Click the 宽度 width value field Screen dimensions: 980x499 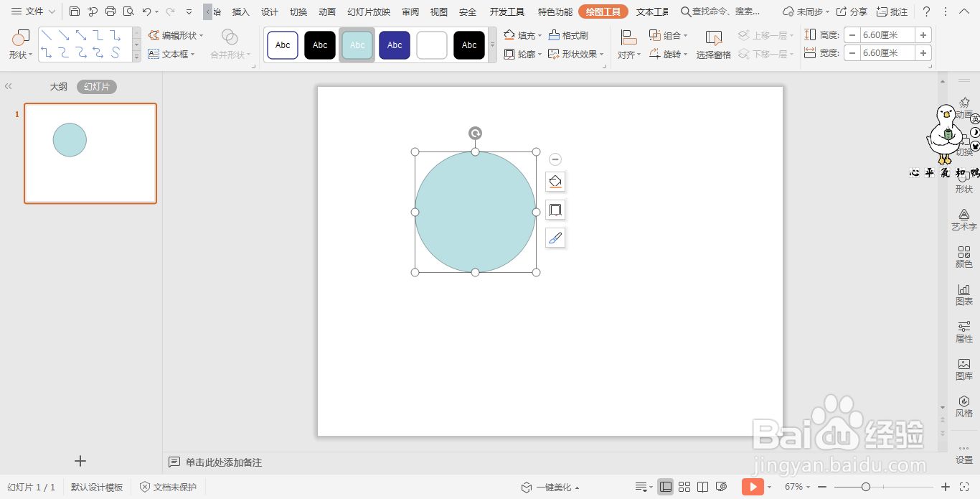[887, 53]
